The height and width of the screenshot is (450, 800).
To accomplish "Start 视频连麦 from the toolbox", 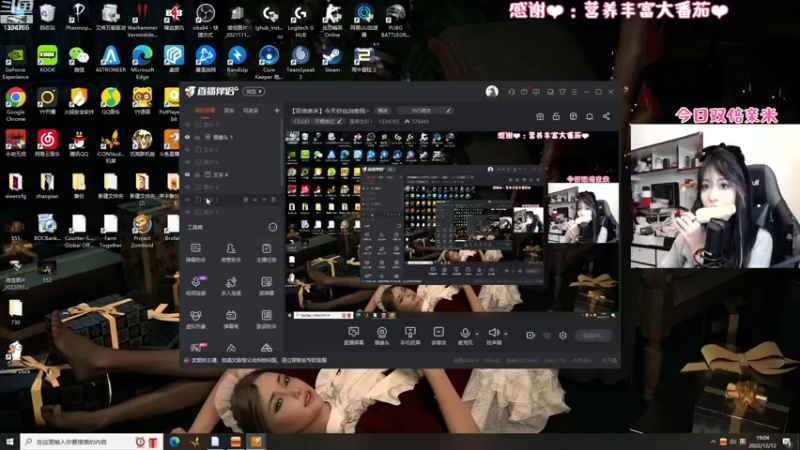I will pyautogui.click(x=195, y=286).
